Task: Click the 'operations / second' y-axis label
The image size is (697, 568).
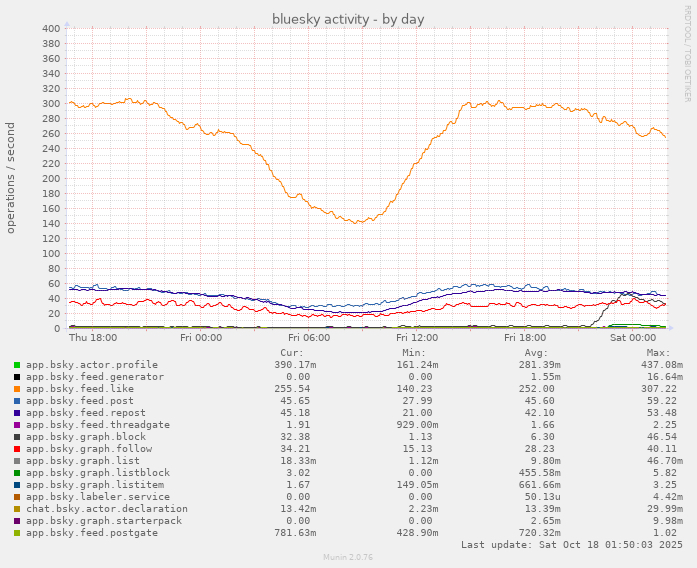Action: click(x=11, y=178)
